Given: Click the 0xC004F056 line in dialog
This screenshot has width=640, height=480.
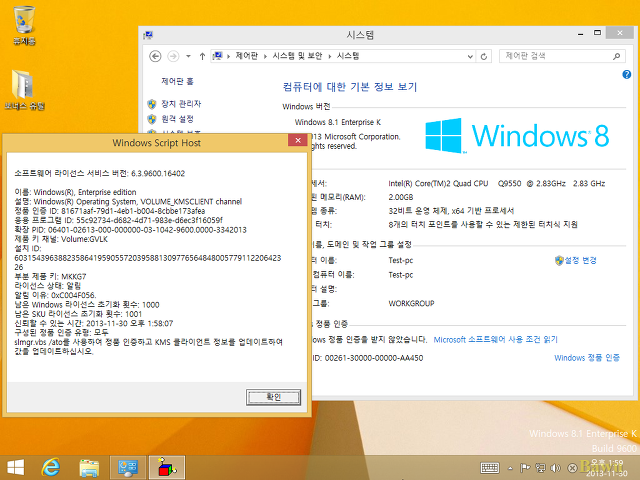Looking at the screenshot, I should [55, 295].
